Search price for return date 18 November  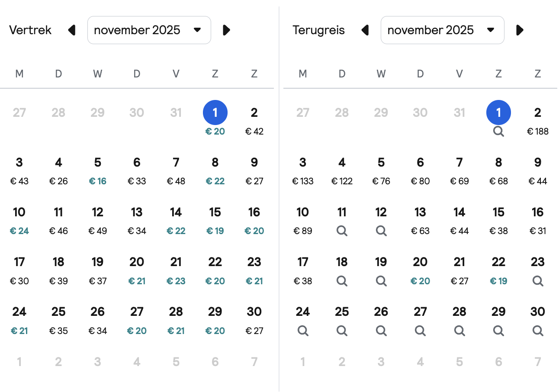[342, 281]
